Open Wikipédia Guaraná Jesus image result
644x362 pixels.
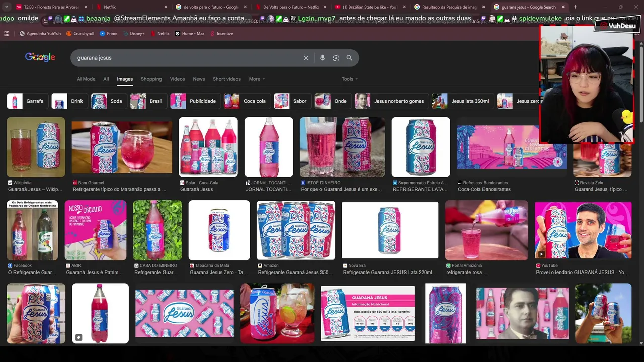[x=36, y=147]
